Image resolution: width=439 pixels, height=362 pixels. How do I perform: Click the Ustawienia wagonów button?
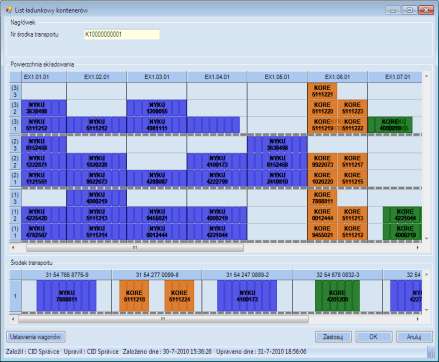(x=36, y=337)
